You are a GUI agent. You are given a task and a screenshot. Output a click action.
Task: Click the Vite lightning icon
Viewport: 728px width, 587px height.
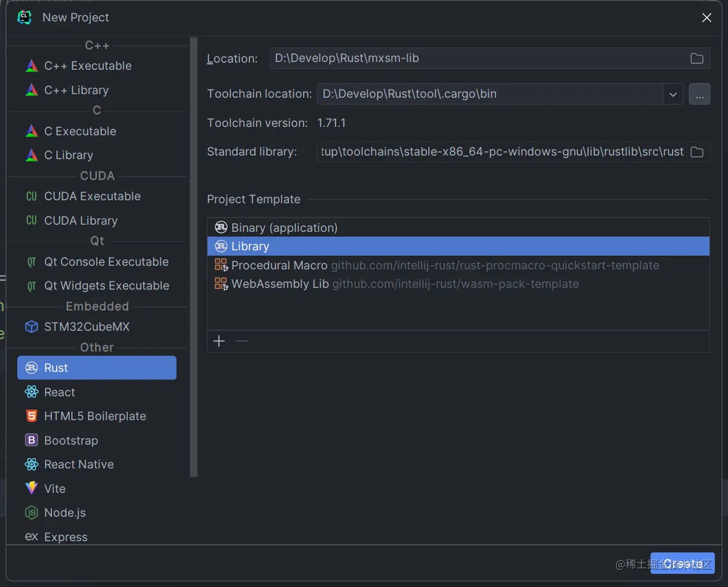click(32, 489)
